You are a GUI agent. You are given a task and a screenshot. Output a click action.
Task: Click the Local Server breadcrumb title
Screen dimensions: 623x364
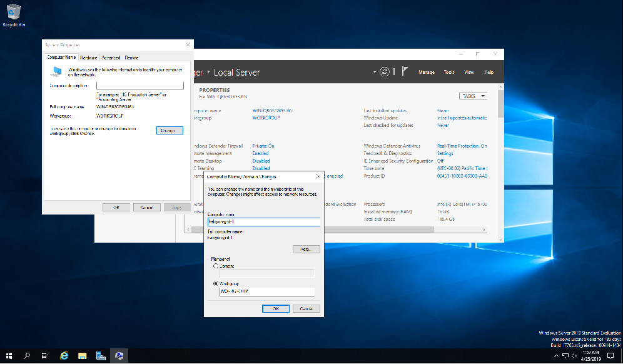pyautogui.click(x=237, y=73)
